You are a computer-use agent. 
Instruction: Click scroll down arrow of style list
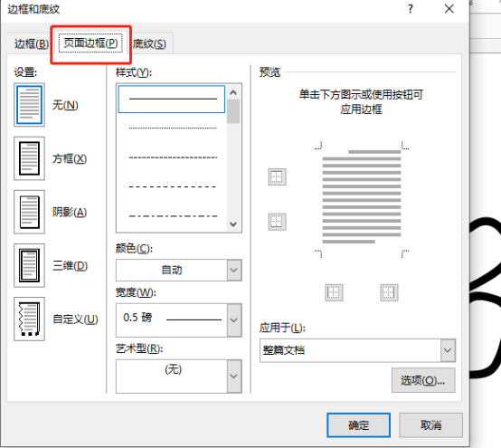pos(233,224)
